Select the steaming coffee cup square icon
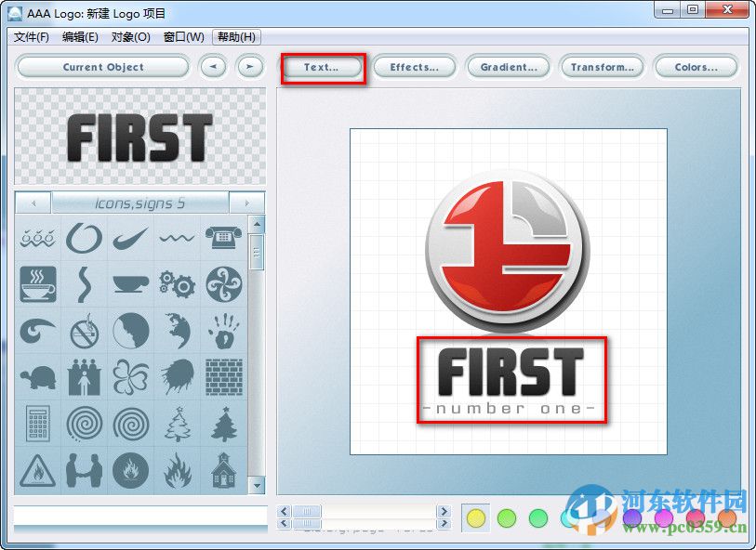 pyautogui.click(x=37, y=284)
